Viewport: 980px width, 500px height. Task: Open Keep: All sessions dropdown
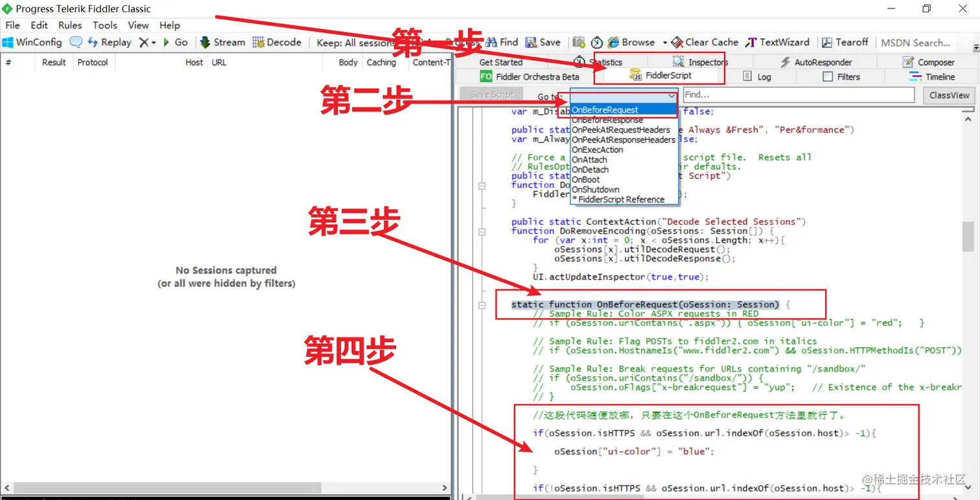(x=355, y=43)
